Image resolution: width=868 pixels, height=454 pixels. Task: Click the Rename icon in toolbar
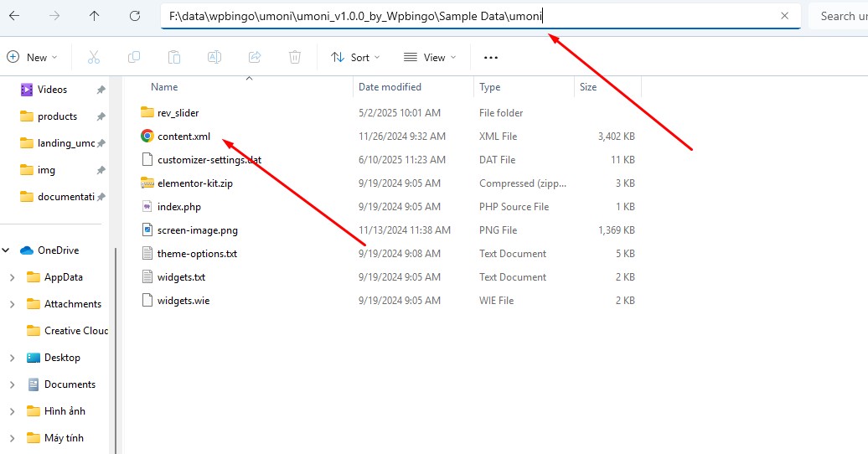(x=214, y=57)
